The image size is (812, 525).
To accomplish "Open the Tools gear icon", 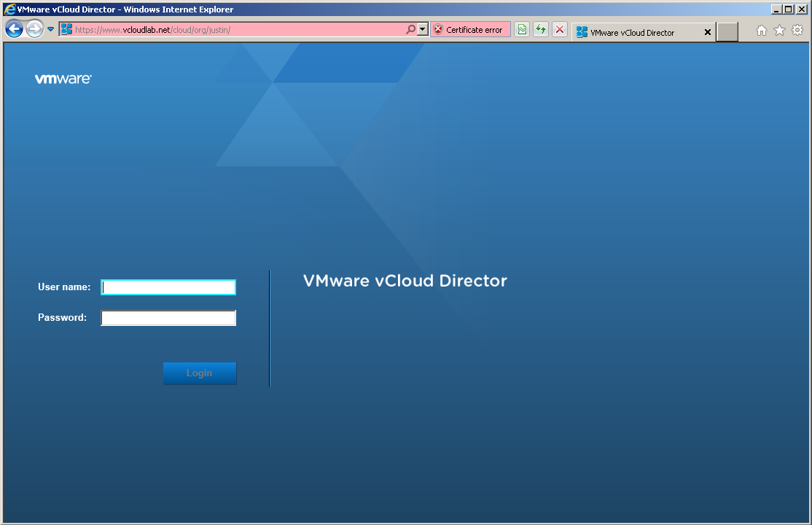I will (x=797, y=30).
